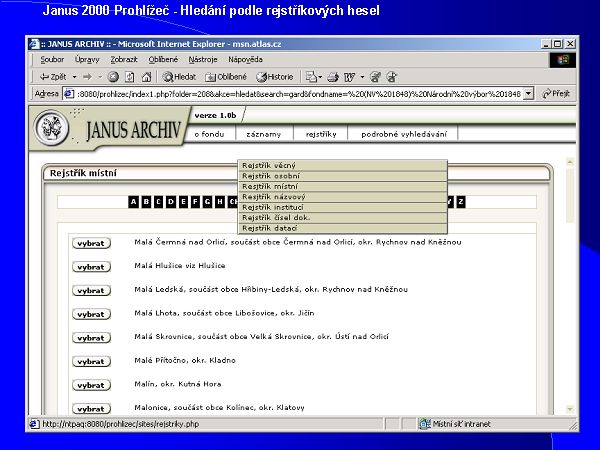Switch to the o fondu tab
This screenshot has height=450, width=600.
tap(209, 134)
